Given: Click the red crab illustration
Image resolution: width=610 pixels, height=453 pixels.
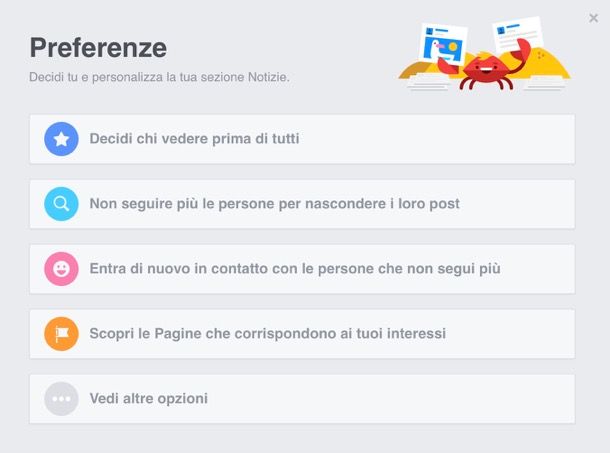Looking at the screenshot, I should coord(486,68).
